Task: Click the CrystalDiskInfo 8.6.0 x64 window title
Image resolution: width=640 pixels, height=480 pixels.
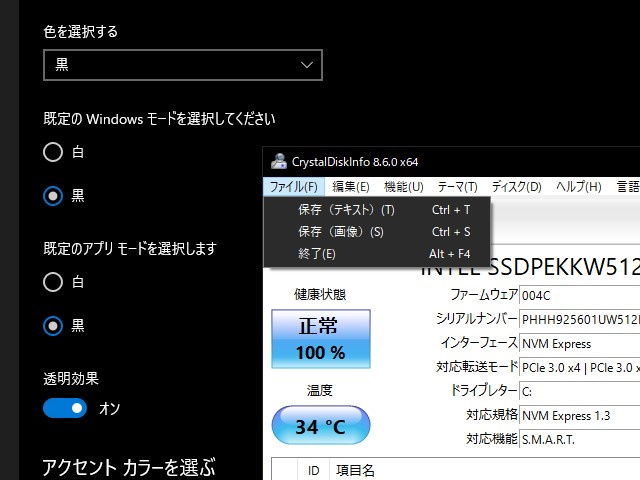Action: (x=355, y=162)
